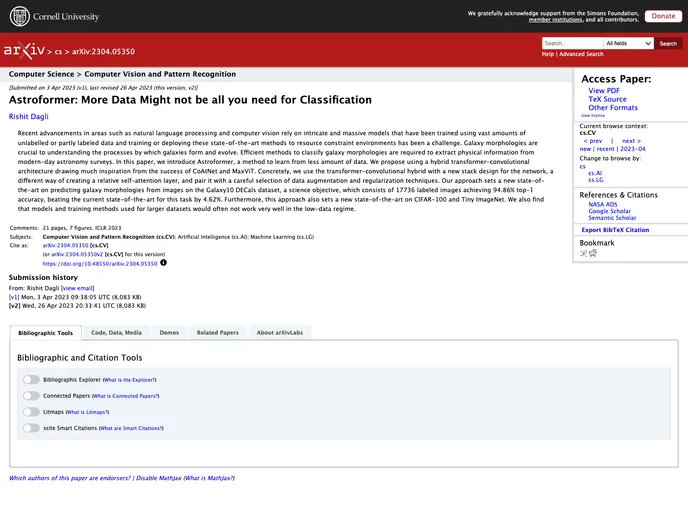Click the recent listings link

(x=606, y=149)
